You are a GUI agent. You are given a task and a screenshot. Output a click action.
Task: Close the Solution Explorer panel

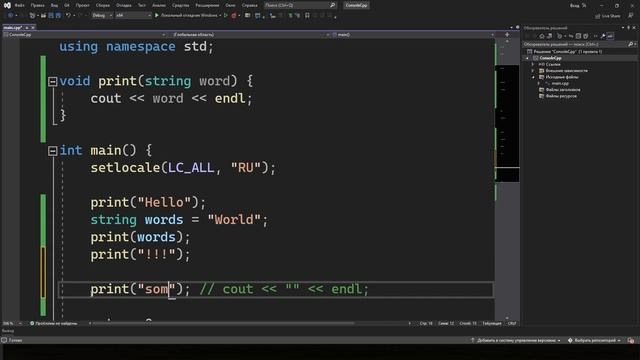(634, 28)
